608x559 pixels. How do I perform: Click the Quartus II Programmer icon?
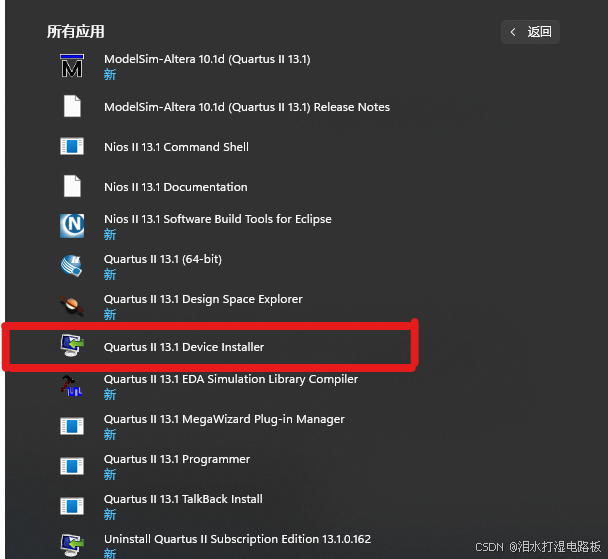tap(72, 466)
